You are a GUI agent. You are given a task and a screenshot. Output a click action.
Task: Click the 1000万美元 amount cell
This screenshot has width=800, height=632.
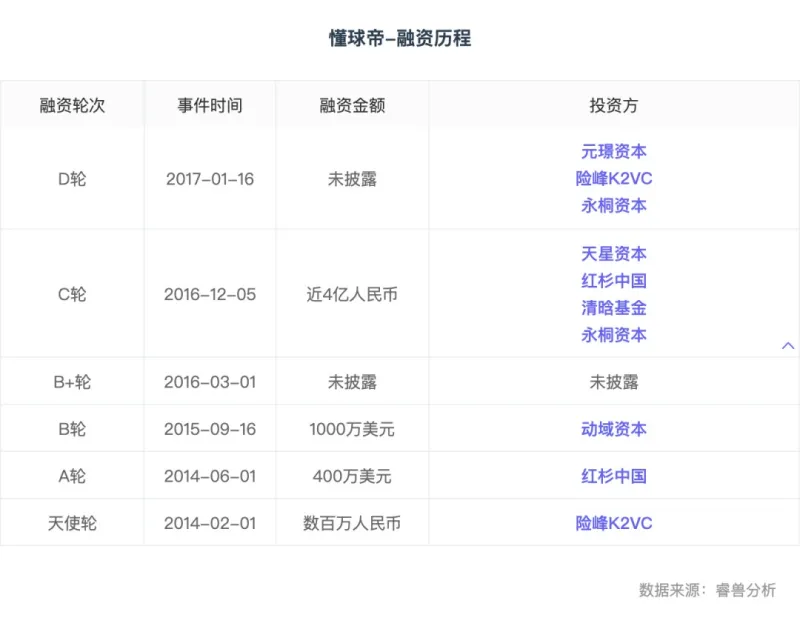pos(352,429)
